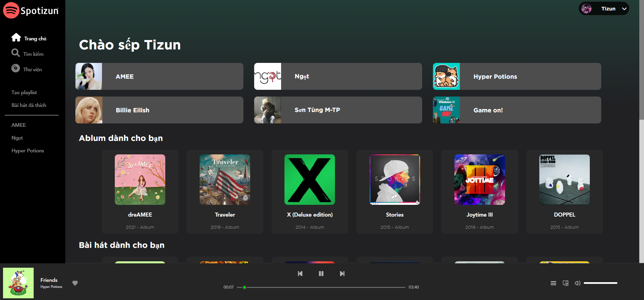This screenshot has height=300, width=644.
Task: Click Billie Eilish photo thumbnail
Action: pyautogui.click(x=89, y=110)
